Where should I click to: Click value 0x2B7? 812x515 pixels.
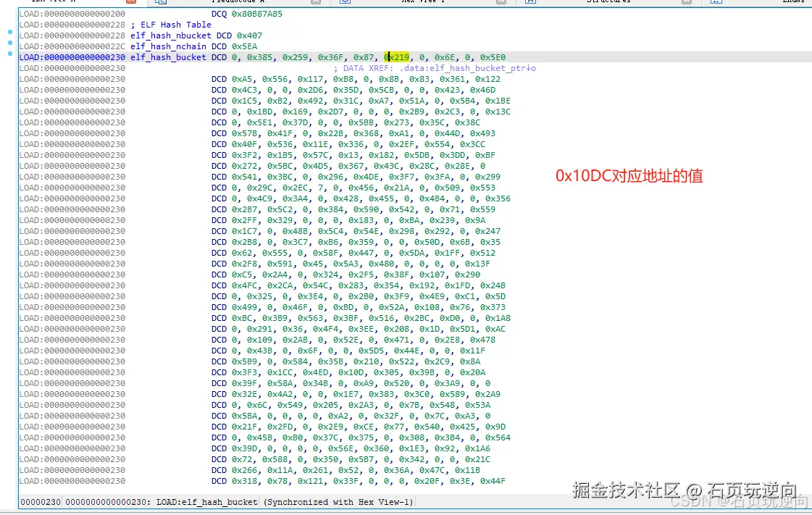pyautogui.click(x=244, y=209)
